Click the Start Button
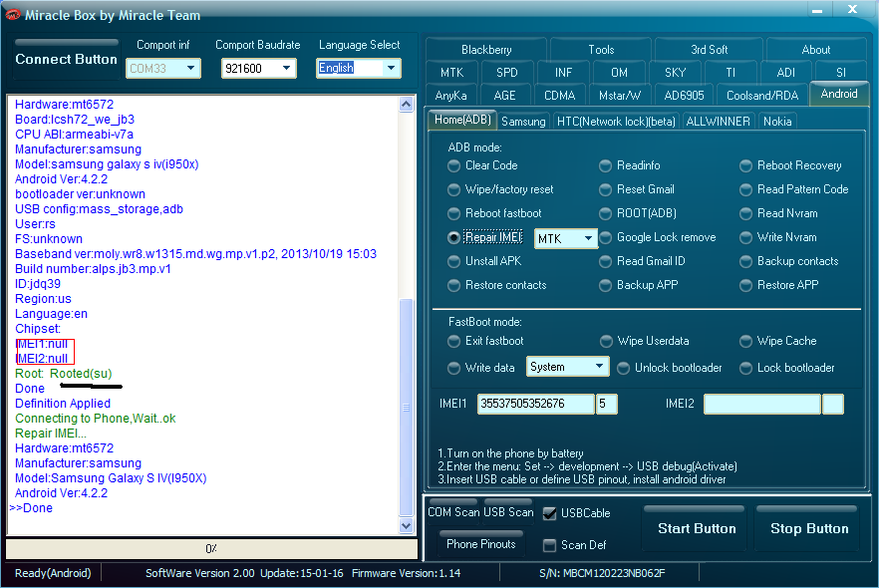This screenshot has height=588, width=879. 697,528
